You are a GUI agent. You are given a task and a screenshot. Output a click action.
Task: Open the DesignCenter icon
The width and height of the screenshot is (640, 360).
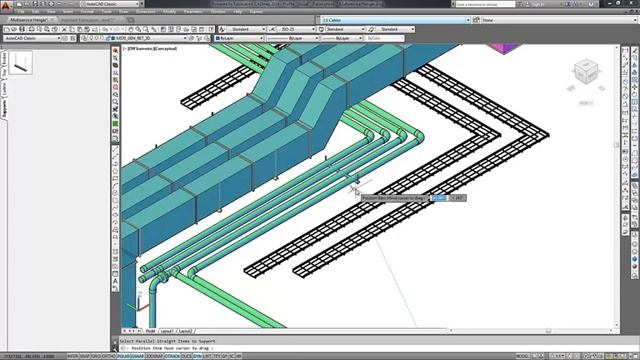(x=171, y=29)
